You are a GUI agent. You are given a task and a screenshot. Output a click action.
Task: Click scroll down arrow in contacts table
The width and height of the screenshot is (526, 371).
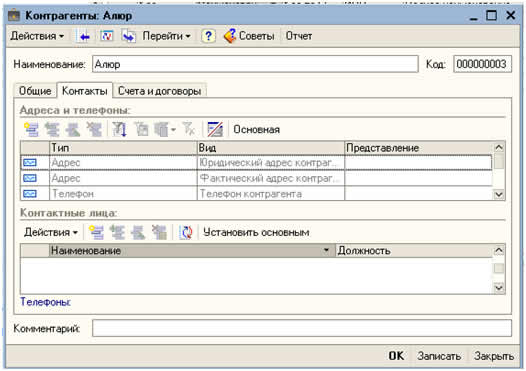(x=499, y=287)
